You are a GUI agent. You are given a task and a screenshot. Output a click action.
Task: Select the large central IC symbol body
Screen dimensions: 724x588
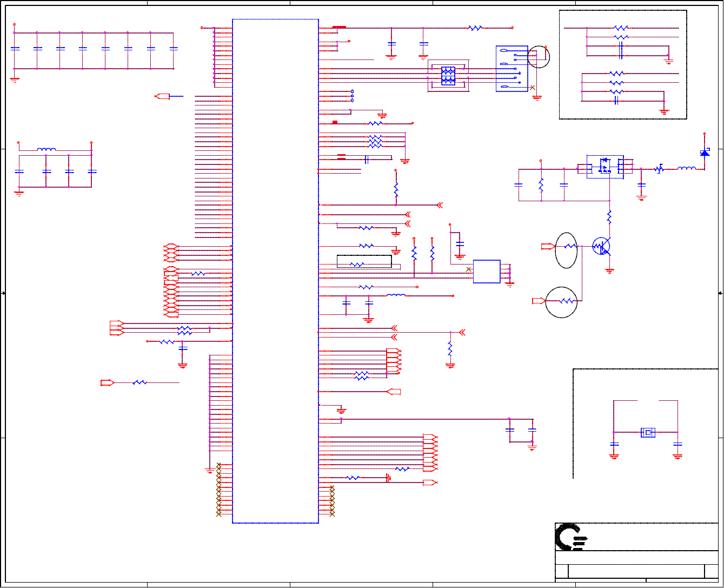(x=275, y=271)
